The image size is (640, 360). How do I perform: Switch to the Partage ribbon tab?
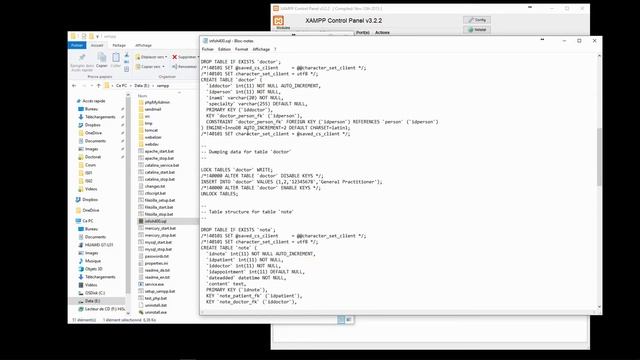[119, 45]
